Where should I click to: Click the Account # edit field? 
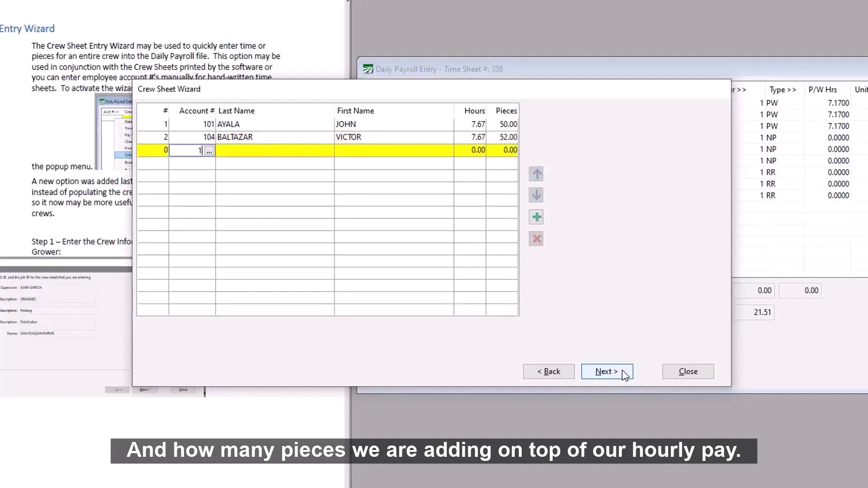point(186,150)
